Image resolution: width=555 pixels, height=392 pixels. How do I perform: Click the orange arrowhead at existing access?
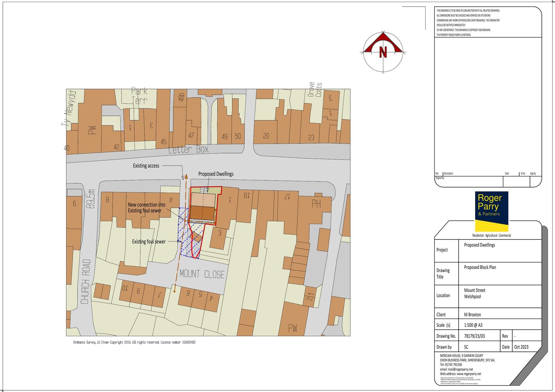pyautogui.click(x=186, y=176)
